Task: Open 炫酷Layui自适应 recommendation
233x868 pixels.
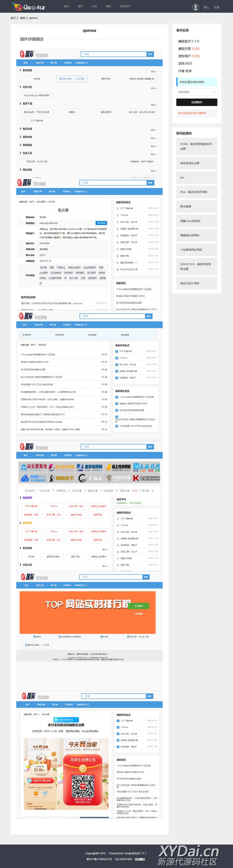Action: point(197,221)
